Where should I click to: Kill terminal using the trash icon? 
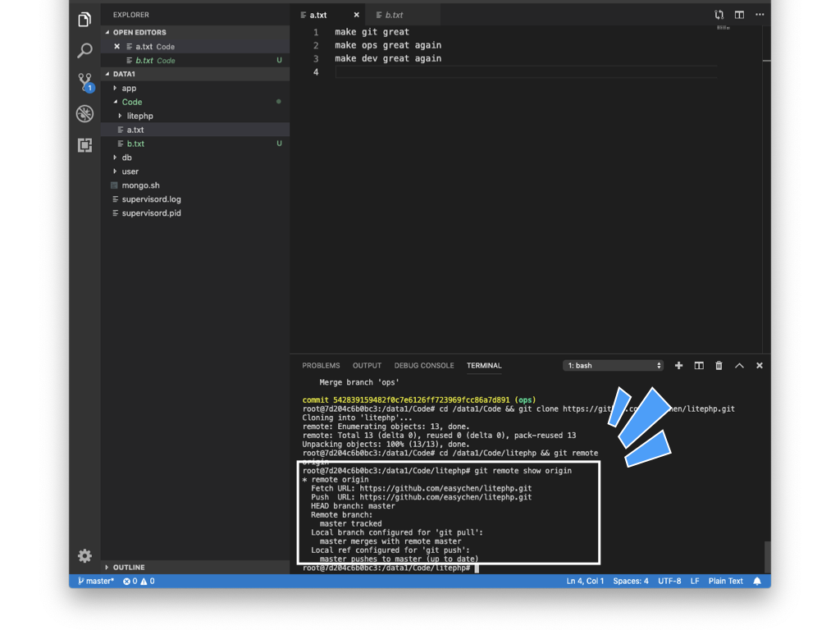click(x=719, y=366)
